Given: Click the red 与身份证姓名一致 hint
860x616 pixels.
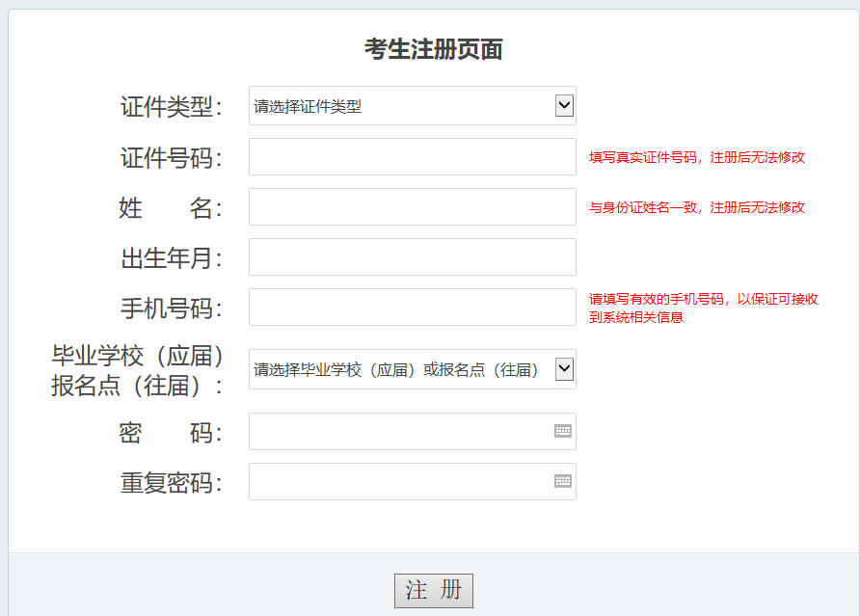Looking at the screenshot, I should 696,207.
